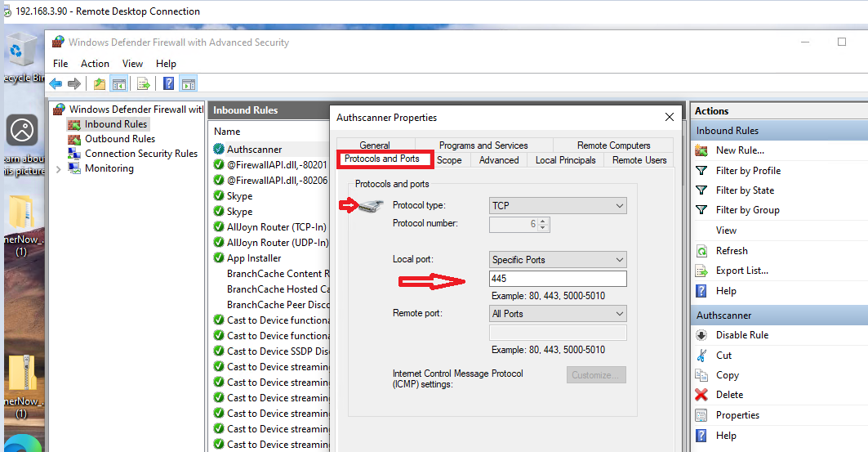Toggle Show/Hide Action Pane toolbar icon
The width and height of the screenshot is (868, 452).
point(189,83)
